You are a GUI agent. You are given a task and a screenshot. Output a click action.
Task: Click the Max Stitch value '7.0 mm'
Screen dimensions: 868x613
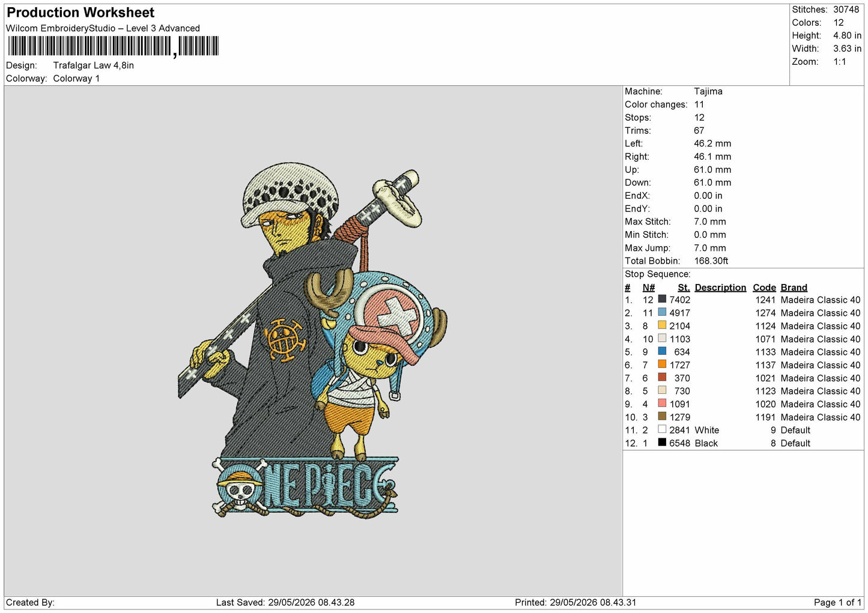point(709,222)
